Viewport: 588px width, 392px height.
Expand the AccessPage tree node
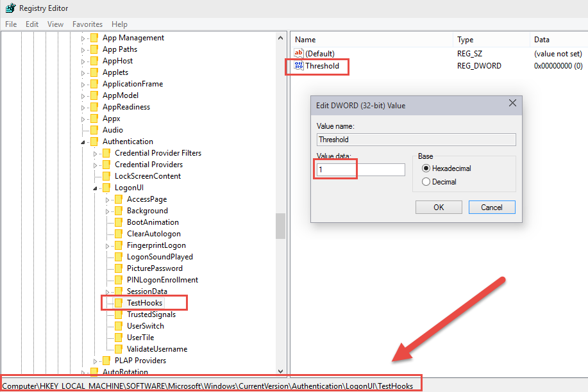click(107, 200)
